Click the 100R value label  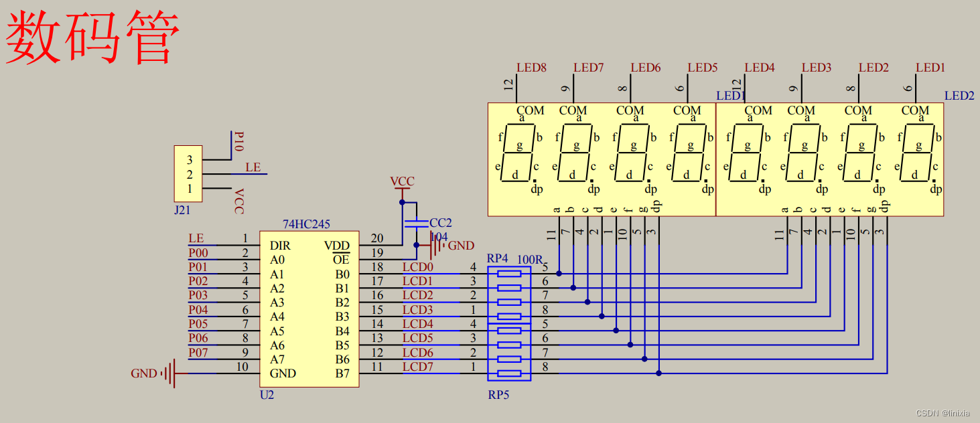[530, 258]
